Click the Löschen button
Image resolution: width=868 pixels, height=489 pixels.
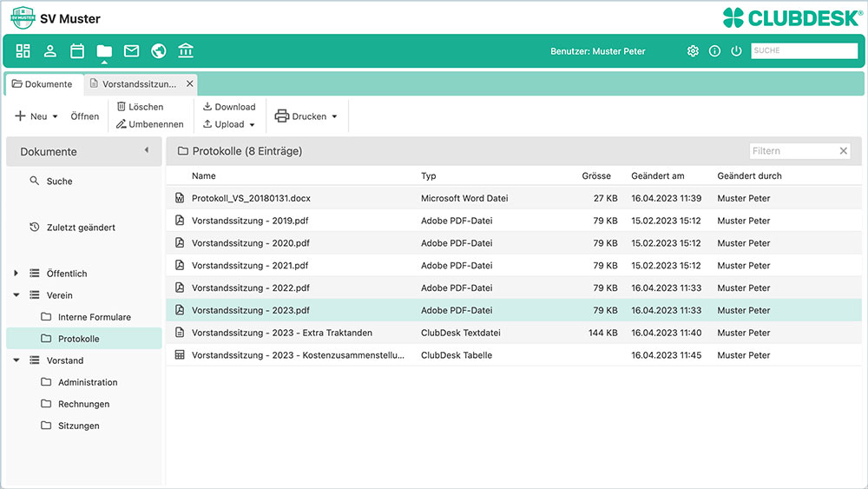coord(140,107)
